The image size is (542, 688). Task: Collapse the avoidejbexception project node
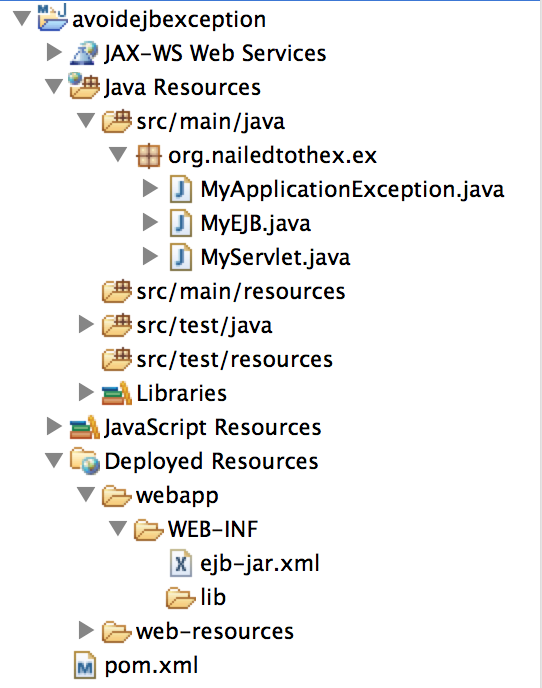[22, 19]
